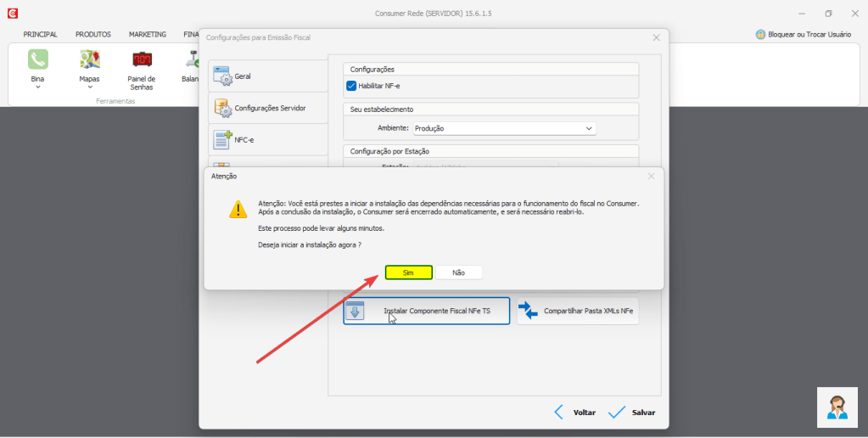Expand the Mapas dropdown arrow
The image size is (868, 438).
coord(90,87)
